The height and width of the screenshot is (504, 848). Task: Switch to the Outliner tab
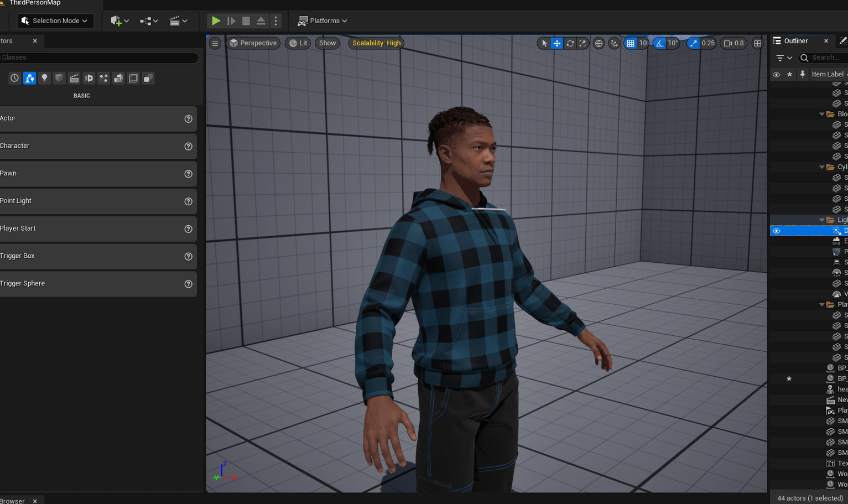pos(795,41)
